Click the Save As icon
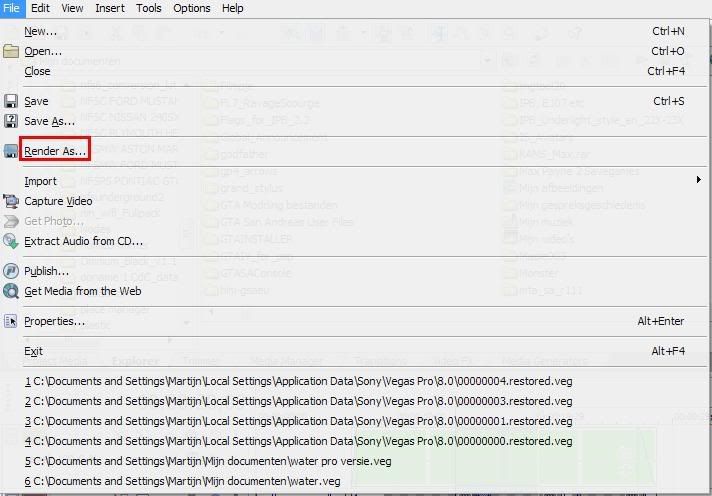712x496 pixels. tap(11, 121)
